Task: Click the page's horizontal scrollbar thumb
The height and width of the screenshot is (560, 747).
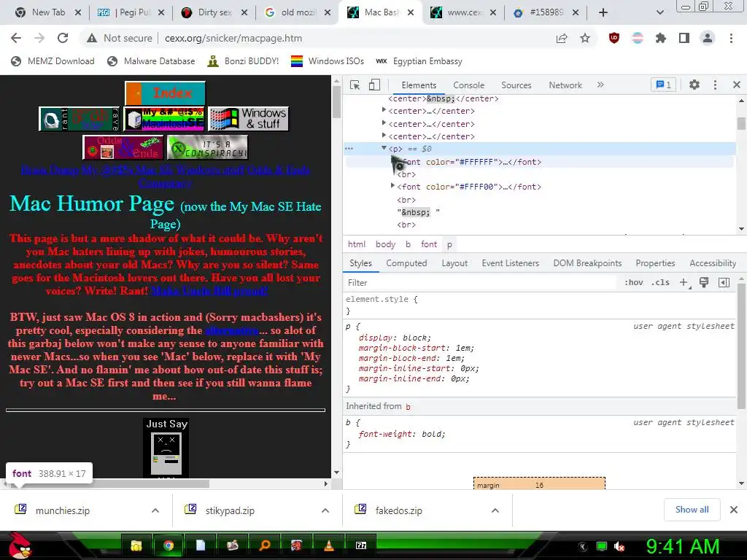Action: (109, 484)
